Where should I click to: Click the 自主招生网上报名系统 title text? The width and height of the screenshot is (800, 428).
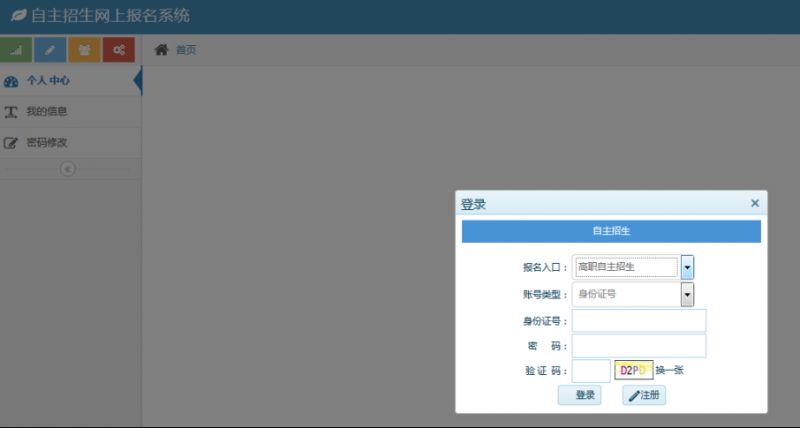(x=111, y=15)
